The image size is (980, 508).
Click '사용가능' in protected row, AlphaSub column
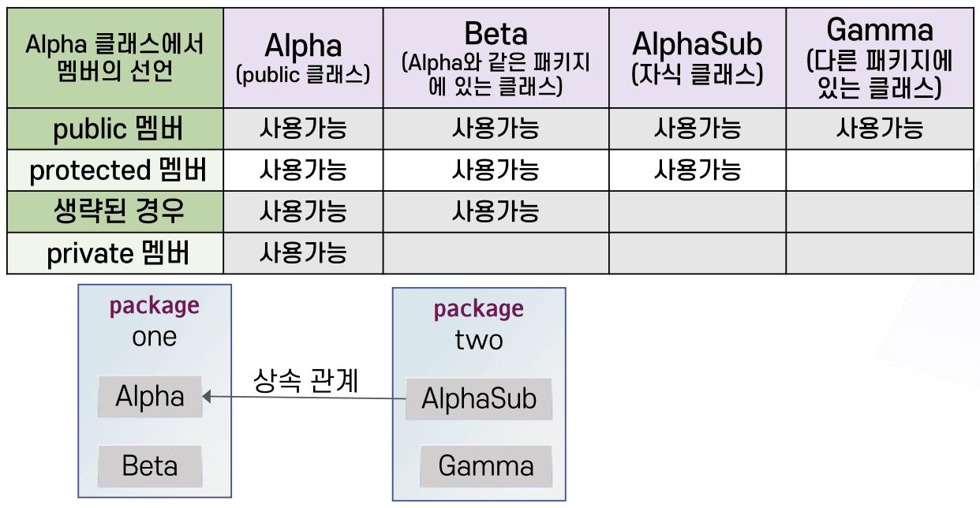697,170
